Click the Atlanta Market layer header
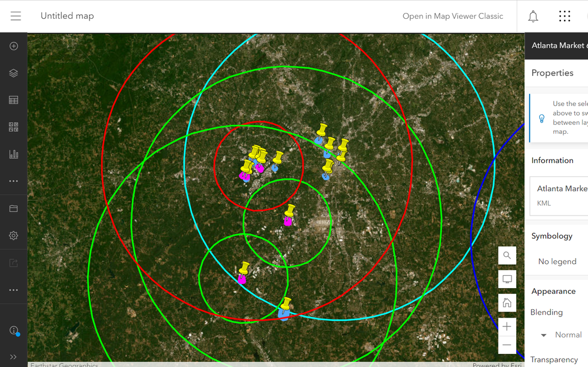 click(556, 45)
